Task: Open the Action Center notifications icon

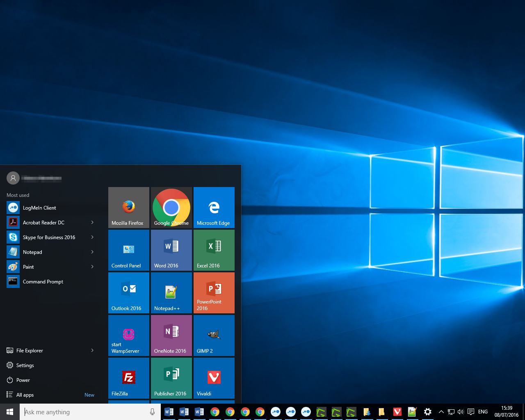Action: point(471,412)
